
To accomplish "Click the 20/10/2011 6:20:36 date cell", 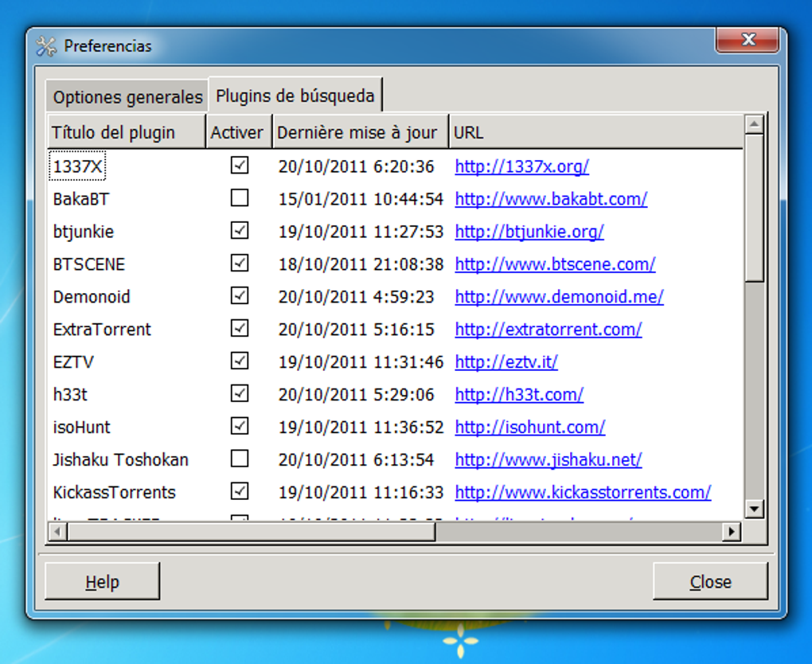I will [x=357, y=166].
